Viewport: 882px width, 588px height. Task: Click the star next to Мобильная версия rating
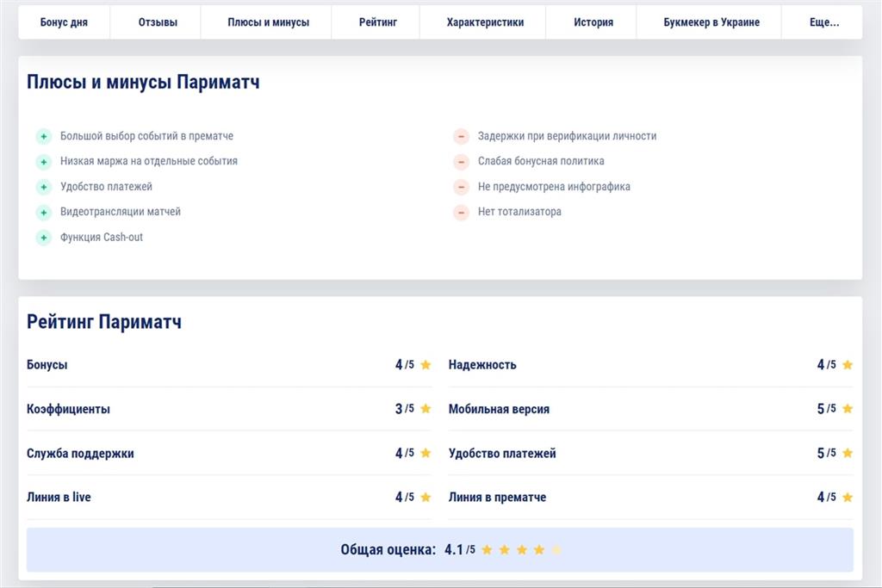848,409
